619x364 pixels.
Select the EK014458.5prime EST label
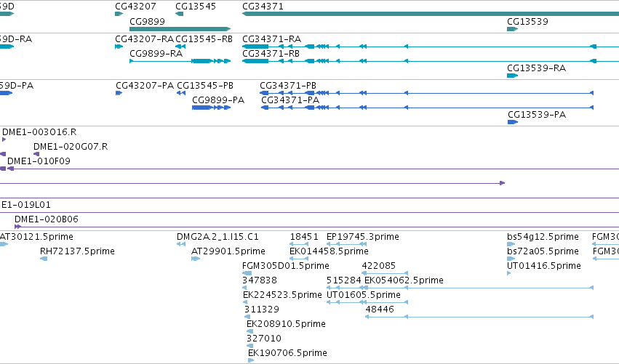click(x=329, y=251)
